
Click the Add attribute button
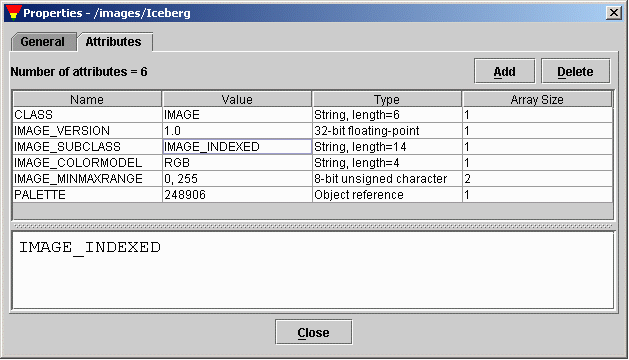pos(504,71)
